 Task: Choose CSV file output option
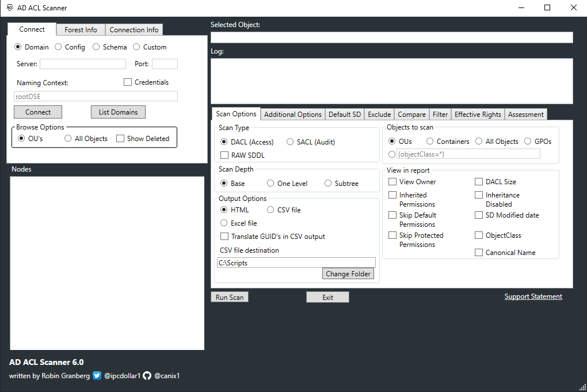pyautogui.click(x=270, y=210)
